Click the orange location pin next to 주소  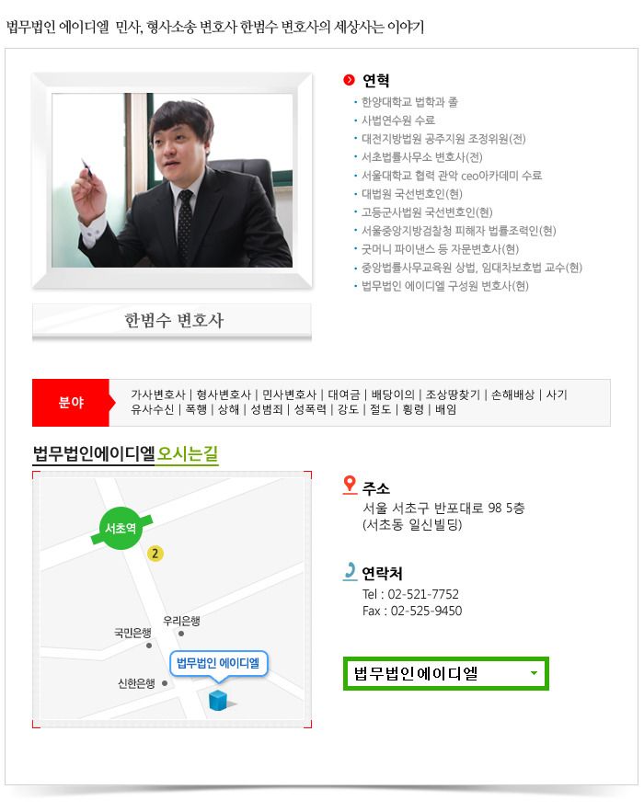(x=351, y=485)
